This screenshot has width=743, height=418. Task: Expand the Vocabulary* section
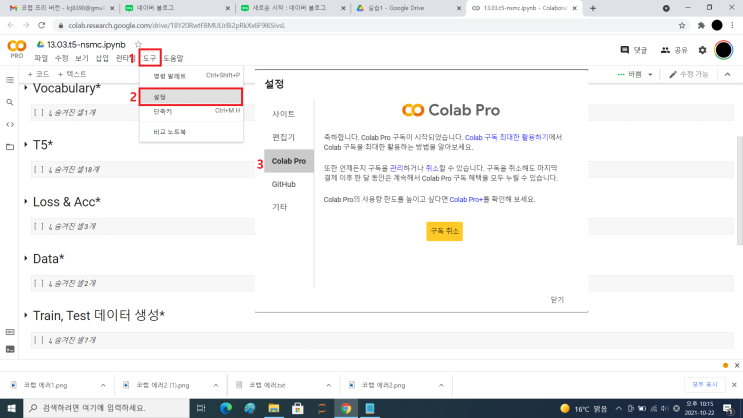(x=26, y=88)
